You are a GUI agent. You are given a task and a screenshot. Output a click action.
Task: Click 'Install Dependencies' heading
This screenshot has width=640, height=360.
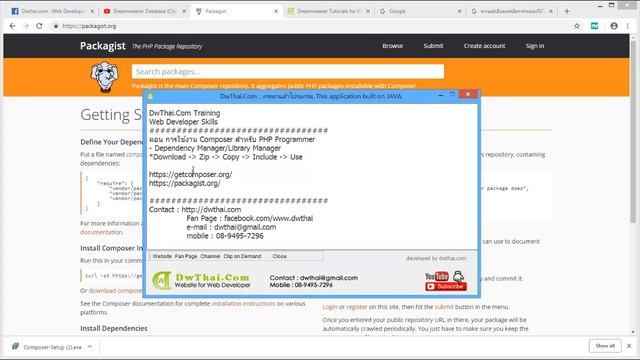tap(114, 328)
